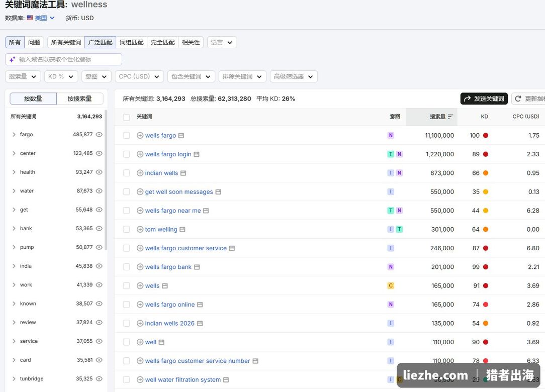Click the T intent badge for 'wells fargo login'
This screenshot has width=545, height=392.
coord(391,154)
